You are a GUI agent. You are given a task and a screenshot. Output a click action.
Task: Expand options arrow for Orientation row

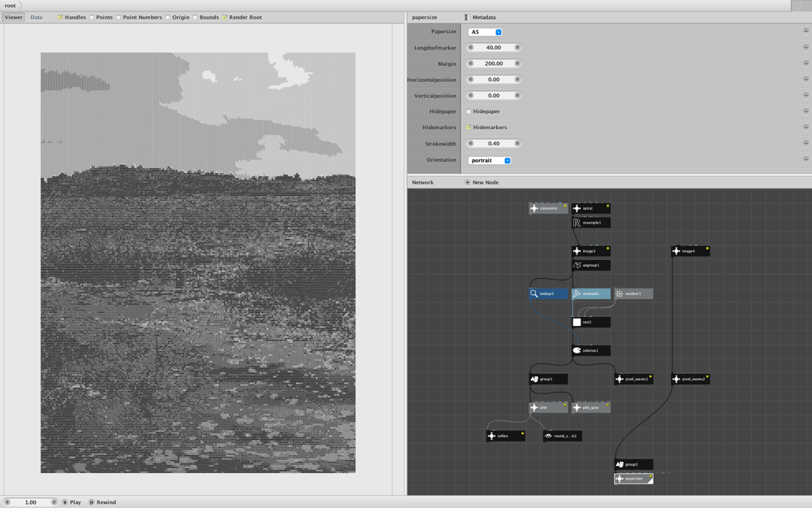806,159
